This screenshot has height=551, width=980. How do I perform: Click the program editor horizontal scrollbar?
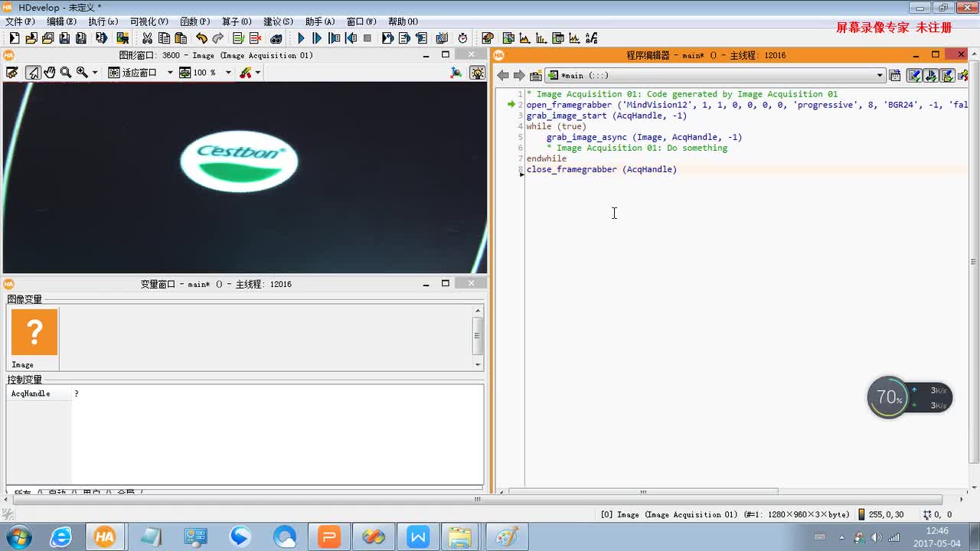[643, 492]
